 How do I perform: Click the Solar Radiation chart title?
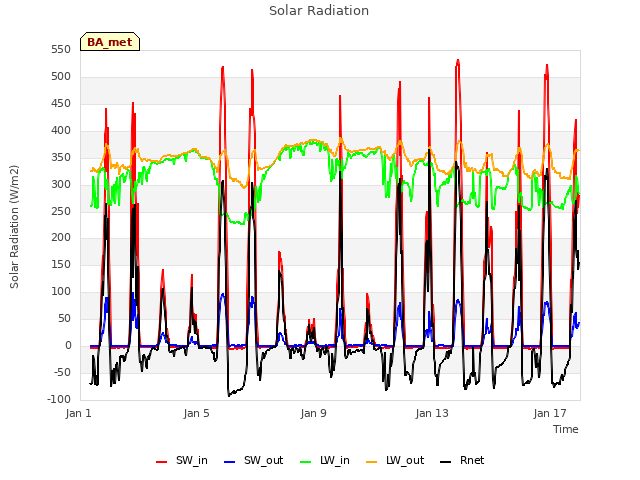click(319, 11)
